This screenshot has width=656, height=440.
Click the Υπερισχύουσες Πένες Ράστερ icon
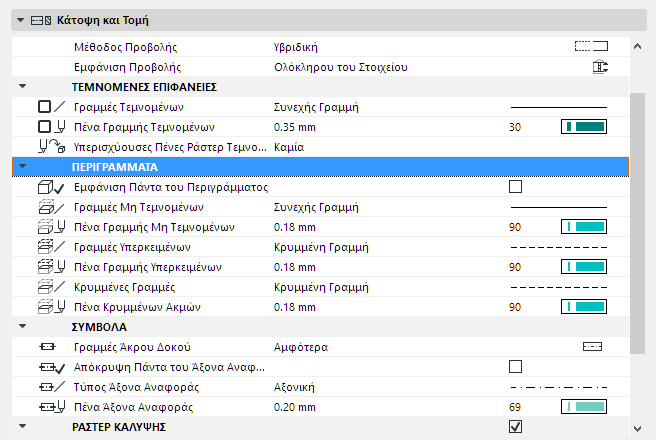(x=50, y=147)
